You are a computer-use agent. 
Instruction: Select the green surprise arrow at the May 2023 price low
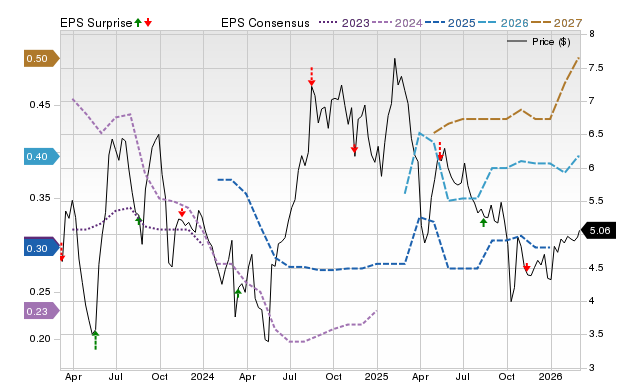pos(95,340)
